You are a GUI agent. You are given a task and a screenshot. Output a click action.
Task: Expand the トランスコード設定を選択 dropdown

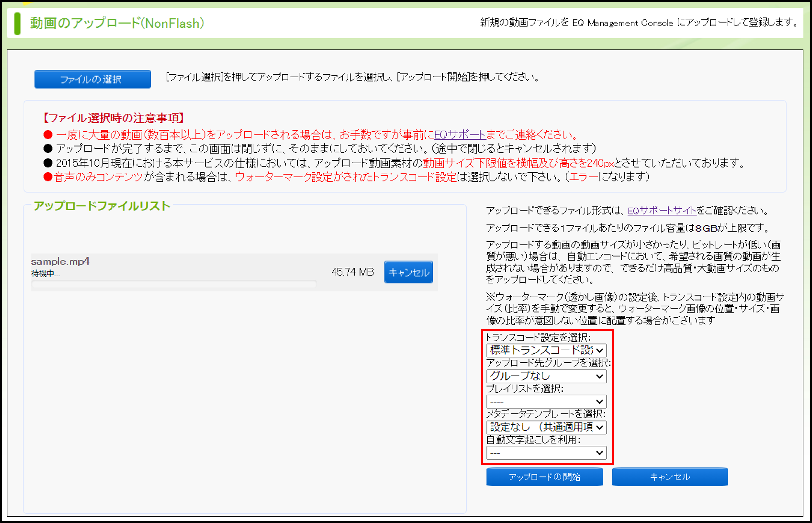546,350
